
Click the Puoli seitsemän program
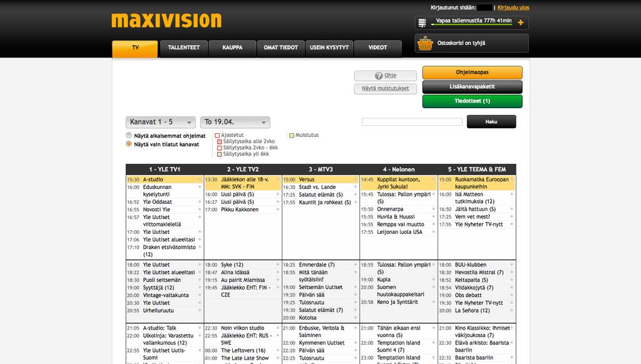pyautogui.click(x=162, y=280)
